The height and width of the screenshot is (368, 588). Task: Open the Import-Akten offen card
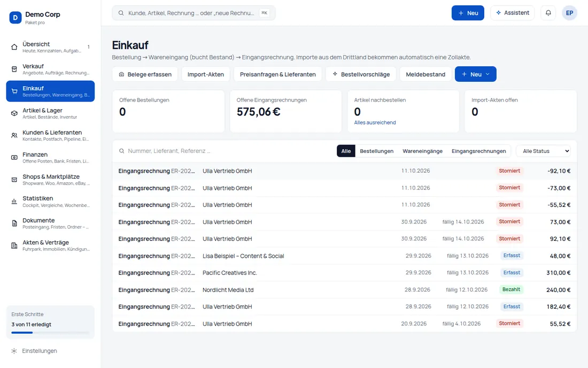coord(521,111)
